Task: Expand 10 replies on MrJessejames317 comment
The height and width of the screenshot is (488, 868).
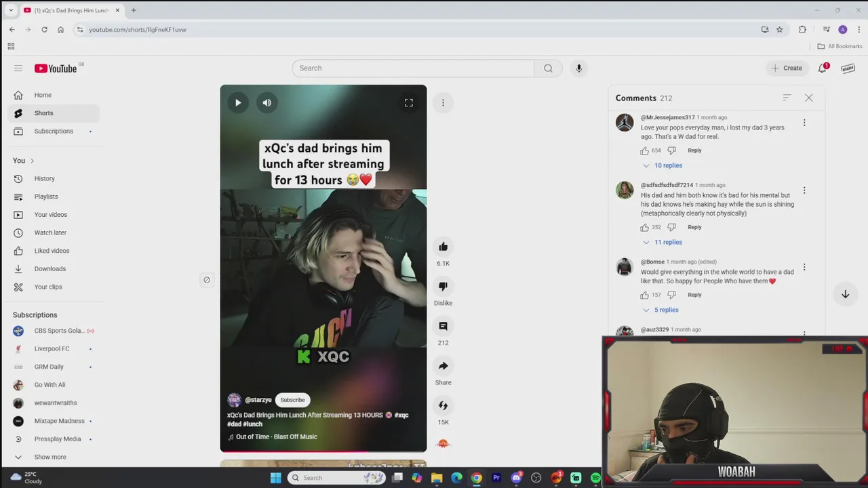Action: coord(663,165)
